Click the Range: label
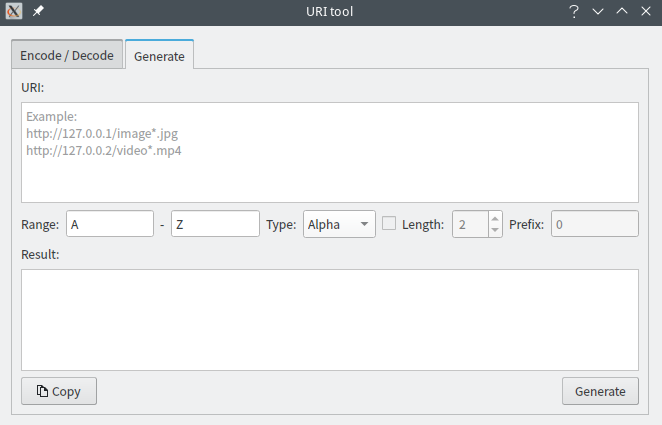This screenshot has height=425, width=662. pyautogui.click(x=40, y=225)
